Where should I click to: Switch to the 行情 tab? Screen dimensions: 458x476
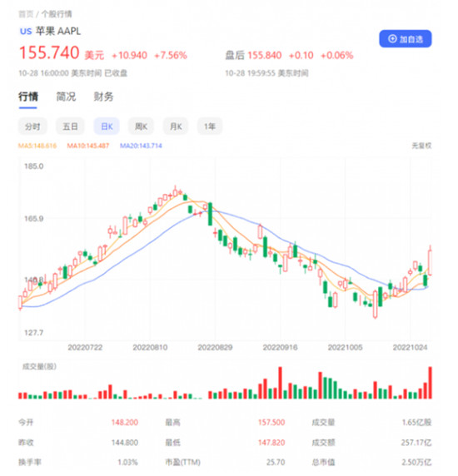(x=28, y=97)
